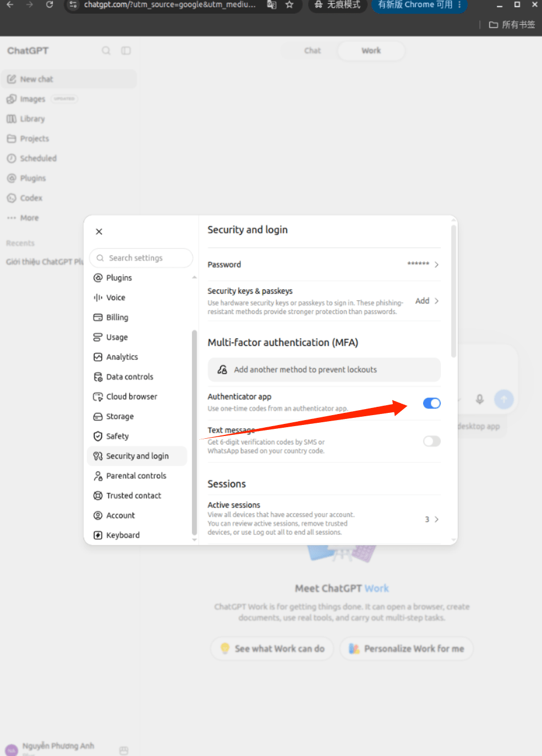The height and width of the screenshot is (756, 542).
Task: Open Nguyễn Phương Anh profile menu
Action: (x=58, y=747)
